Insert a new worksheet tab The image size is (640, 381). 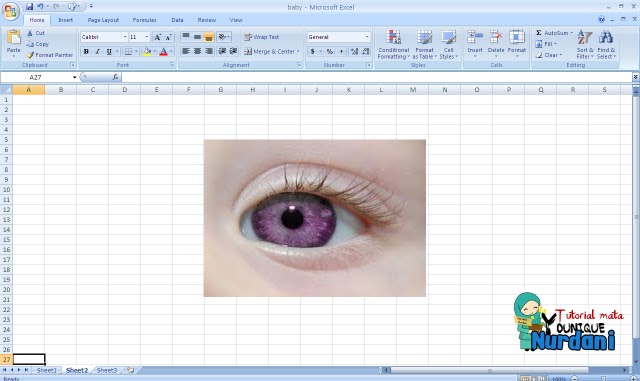[131, 370]
